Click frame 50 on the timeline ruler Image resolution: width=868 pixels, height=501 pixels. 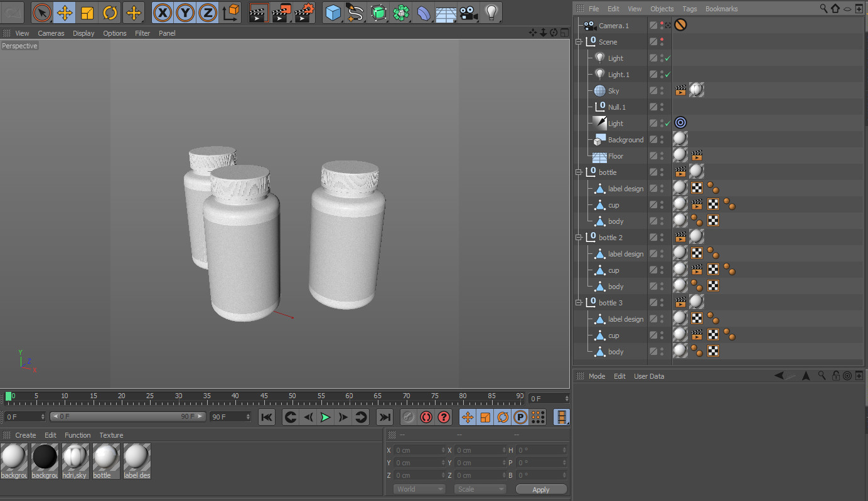292,396
